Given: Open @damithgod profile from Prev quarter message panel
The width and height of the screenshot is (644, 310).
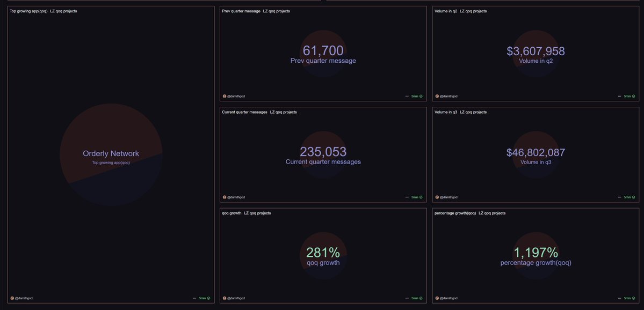Looking at the screenshot, I should click(236, 97).
